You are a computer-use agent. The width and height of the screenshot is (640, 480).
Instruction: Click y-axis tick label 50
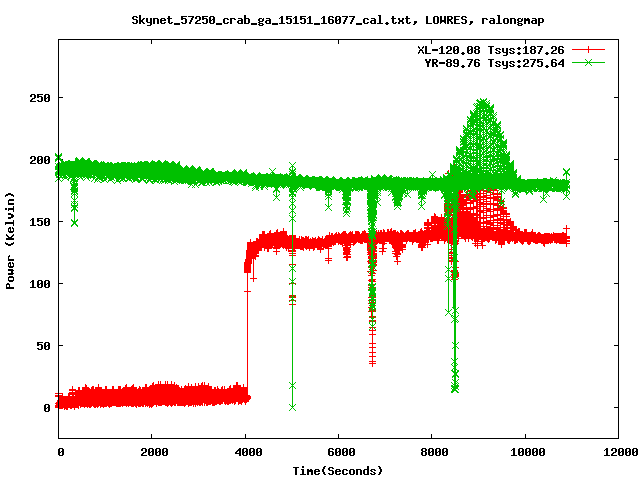point(43,346)
